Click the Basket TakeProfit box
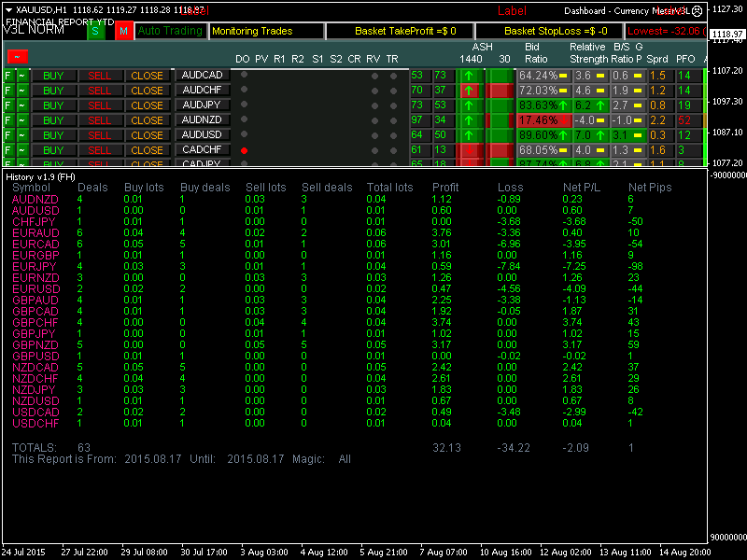This screenshot has width=747, height=560. [x=400, y=32]
